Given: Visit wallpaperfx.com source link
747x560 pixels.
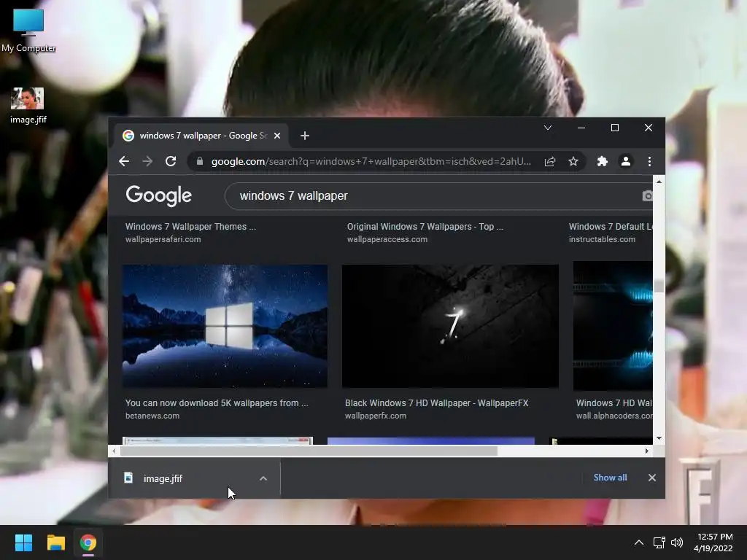Looking at the screenshot, I should (x=376, y=416).
